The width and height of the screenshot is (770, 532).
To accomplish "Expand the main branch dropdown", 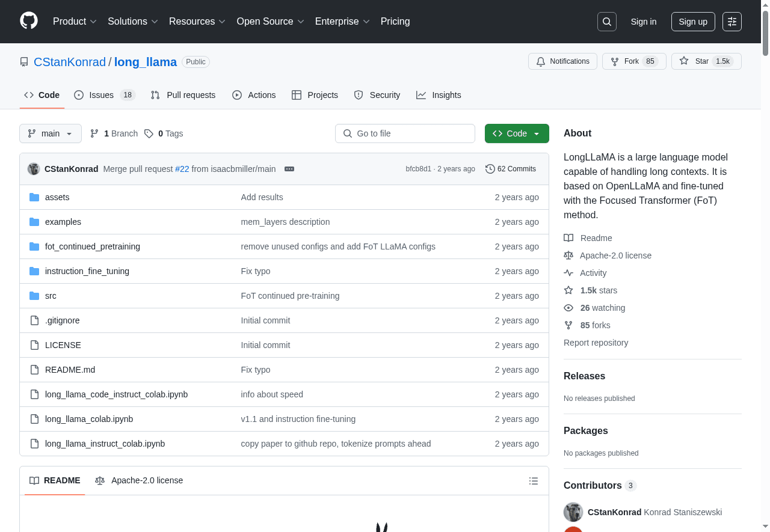I will tap(51, 133).
